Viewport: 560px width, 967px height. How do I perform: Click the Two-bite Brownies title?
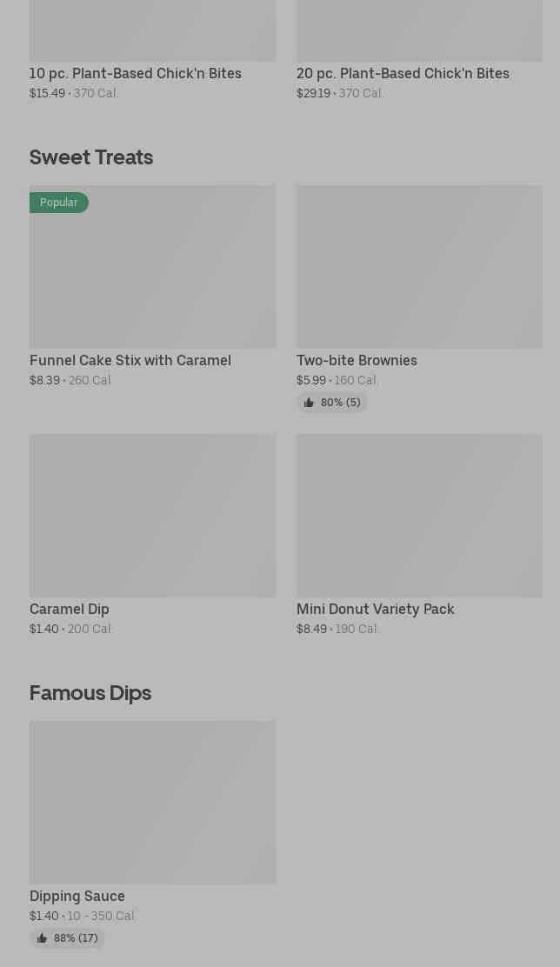[357, 360]
